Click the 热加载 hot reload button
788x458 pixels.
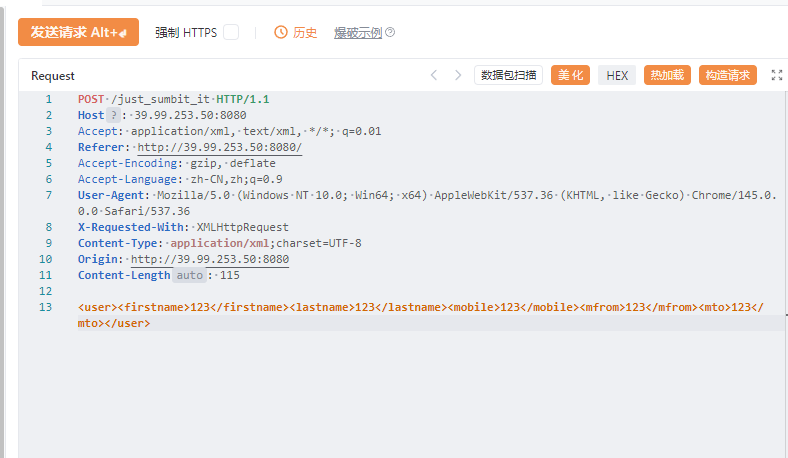(x=667, y=75)
